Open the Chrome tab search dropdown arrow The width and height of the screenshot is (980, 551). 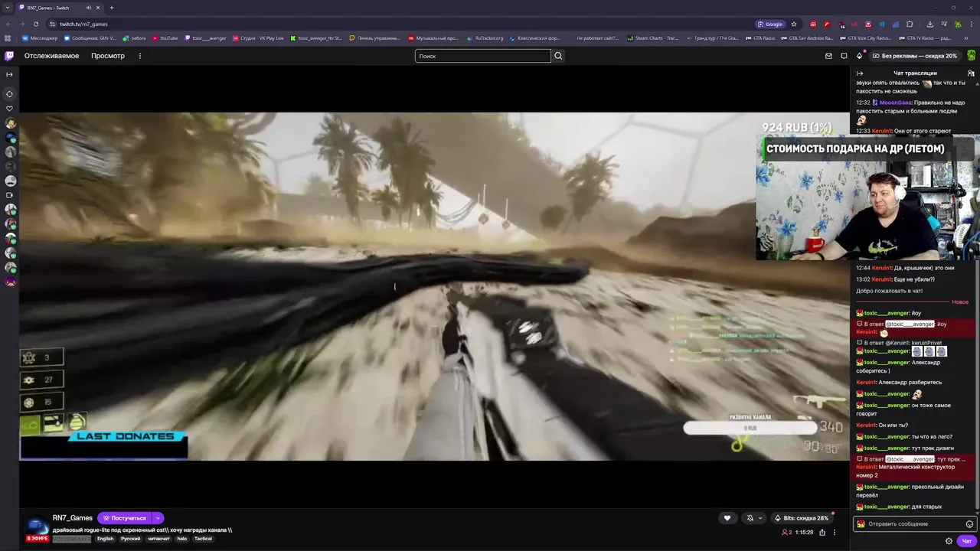[8, 8]
